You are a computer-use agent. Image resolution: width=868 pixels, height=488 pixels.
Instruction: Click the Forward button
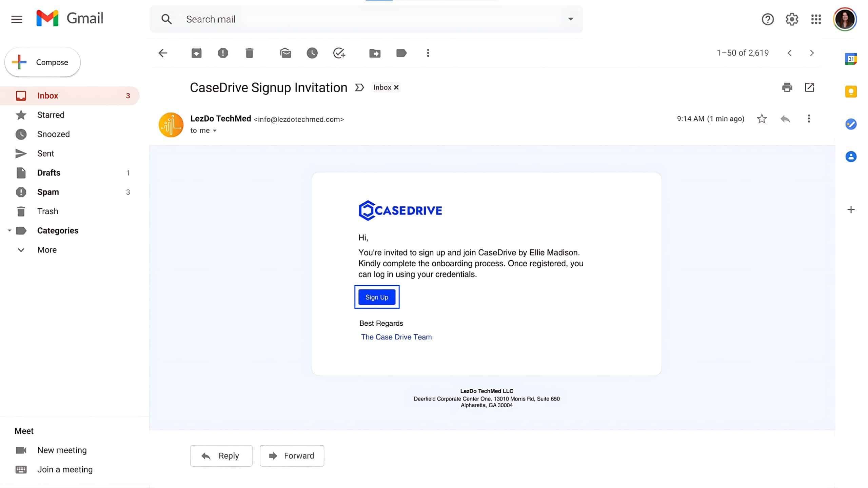(x=292, y=456)
